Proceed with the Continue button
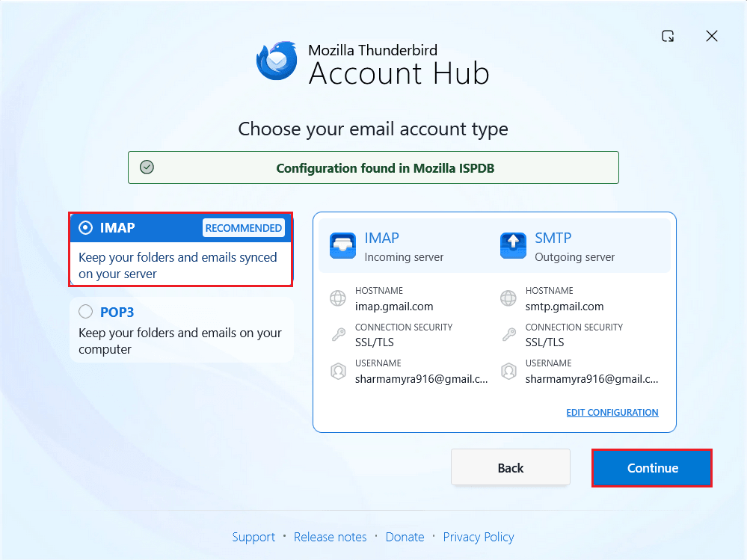Viewport: 747px width, 560px height. (652, 467)
